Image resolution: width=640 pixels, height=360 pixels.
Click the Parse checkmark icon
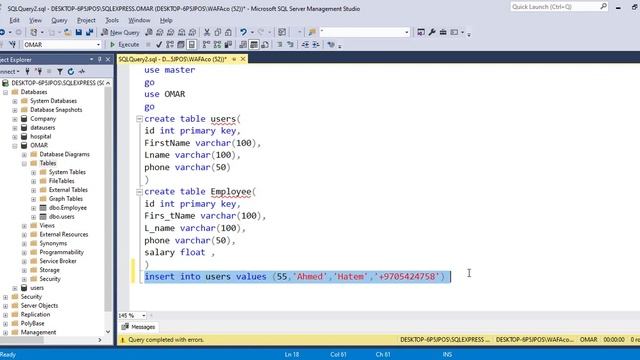coord(159,44)
